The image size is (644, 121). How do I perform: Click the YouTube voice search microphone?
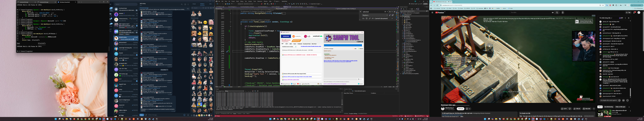click(563, 13)
